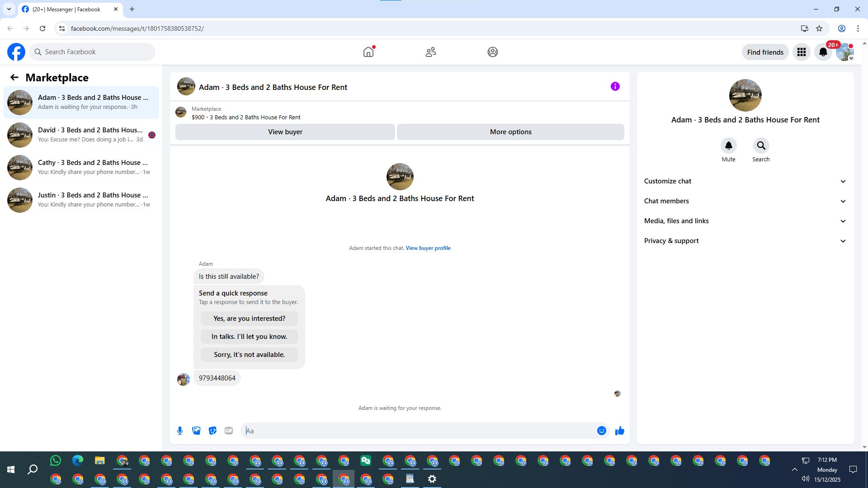This screenshot has height=488, width=868.
Task: Show hidden system tray icons
Action: click(795, 470)
